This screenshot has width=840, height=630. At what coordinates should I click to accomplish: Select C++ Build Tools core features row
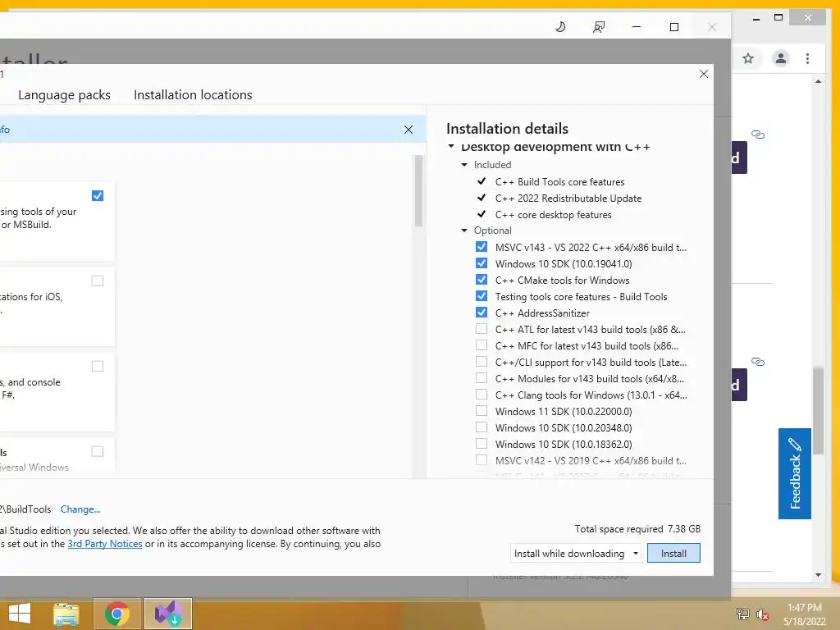click(559, 182)
